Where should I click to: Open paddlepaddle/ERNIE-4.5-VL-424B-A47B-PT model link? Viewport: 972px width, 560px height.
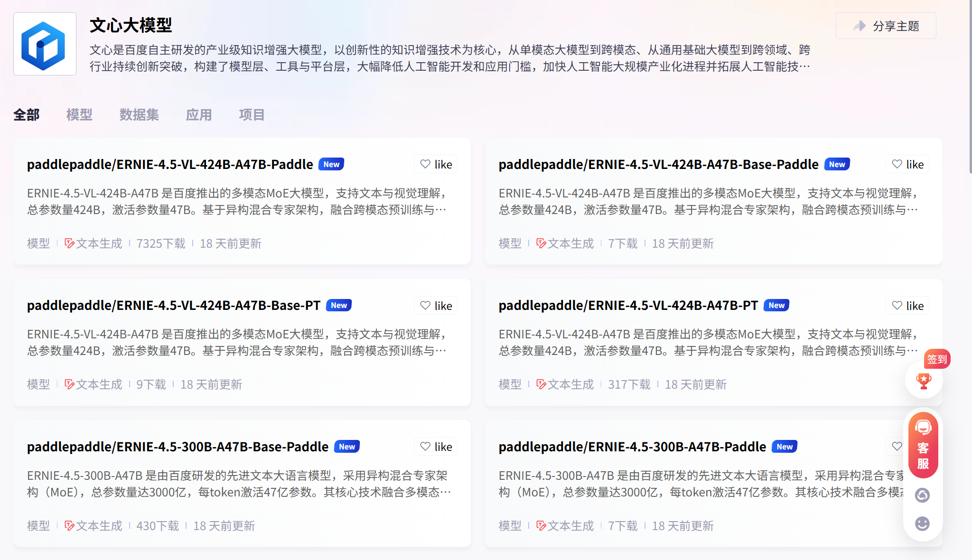coord(628,305)
